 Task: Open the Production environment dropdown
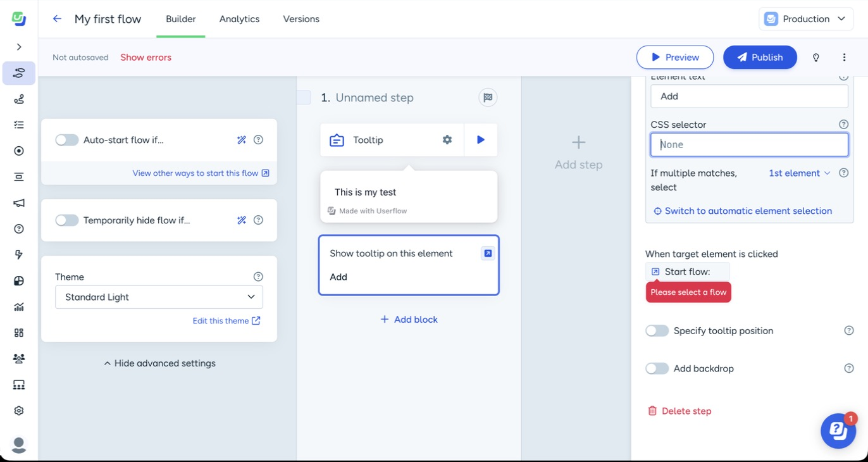click(805, 19)
